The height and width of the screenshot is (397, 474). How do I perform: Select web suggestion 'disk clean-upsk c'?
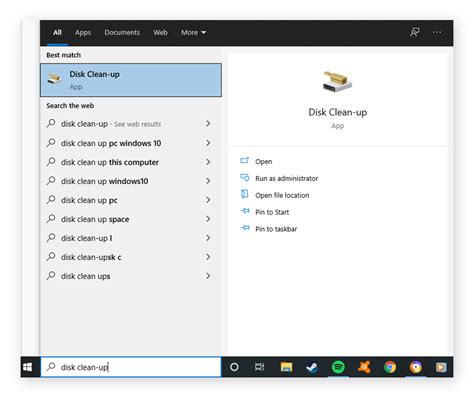[131, 257]
